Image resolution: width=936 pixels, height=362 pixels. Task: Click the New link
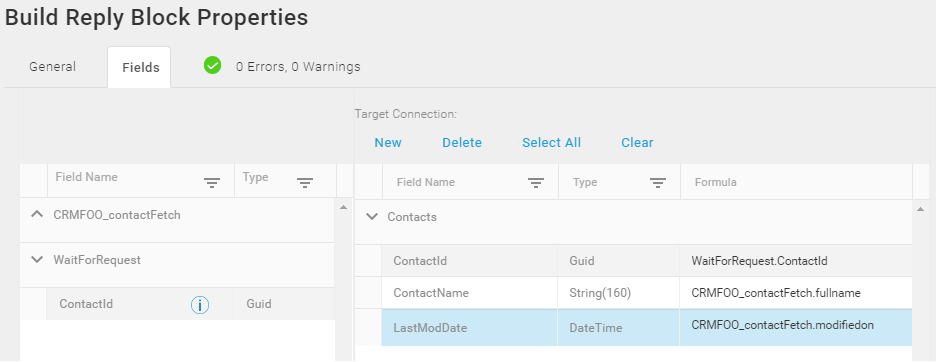388,143
